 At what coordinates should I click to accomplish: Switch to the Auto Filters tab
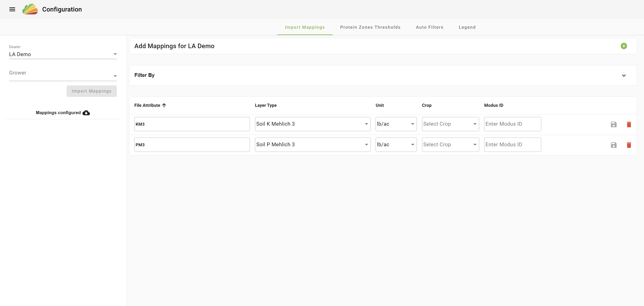click(x=430, y=27)
